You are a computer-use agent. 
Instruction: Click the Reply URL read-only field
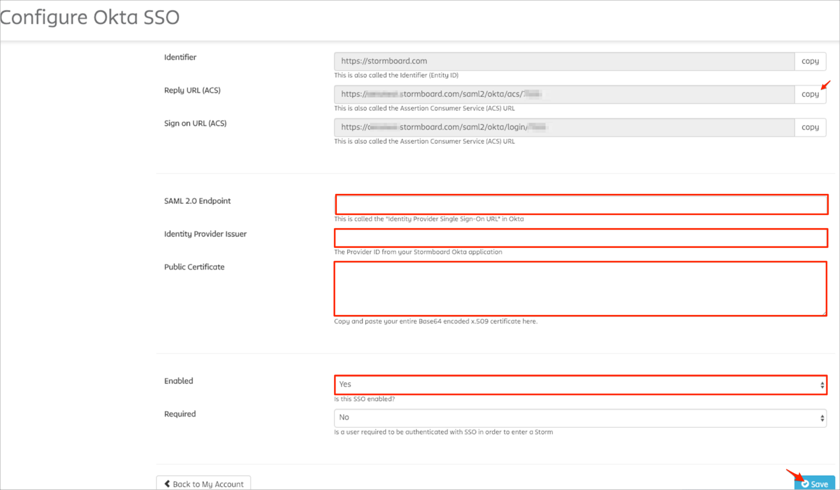click(564, 94)
